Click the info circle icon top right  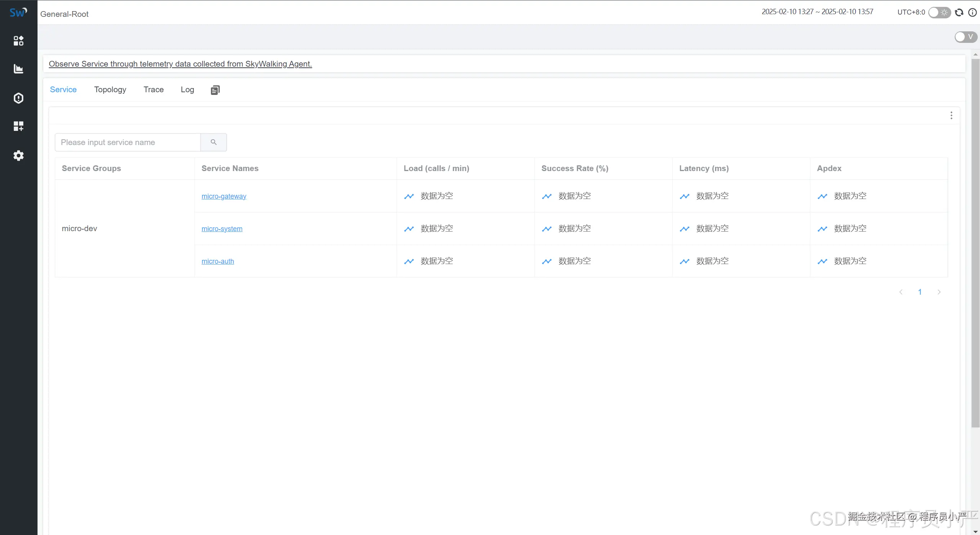point(972,13)
